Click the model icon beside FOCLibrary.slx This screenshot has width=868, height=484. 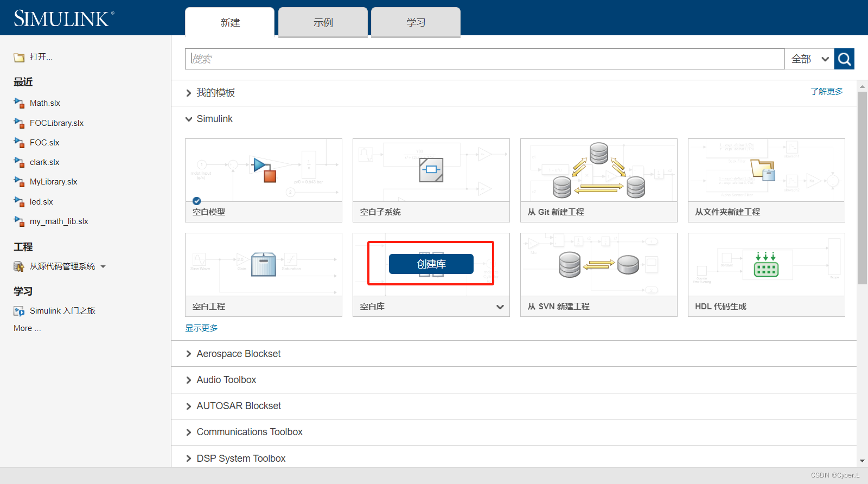(19, 123)
